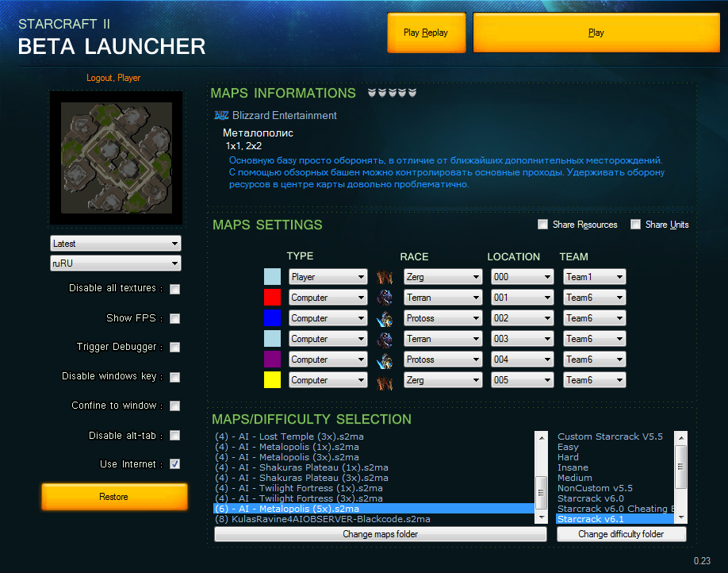
Task: Click the purple color swatch in 004 row
Action: (x=272, y=360)
